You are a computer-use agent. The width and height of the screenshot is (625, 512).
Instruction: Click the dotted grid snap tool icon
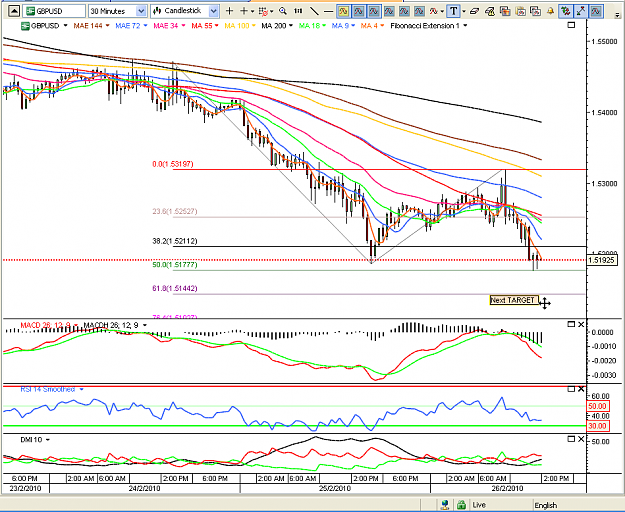point(263,12)
